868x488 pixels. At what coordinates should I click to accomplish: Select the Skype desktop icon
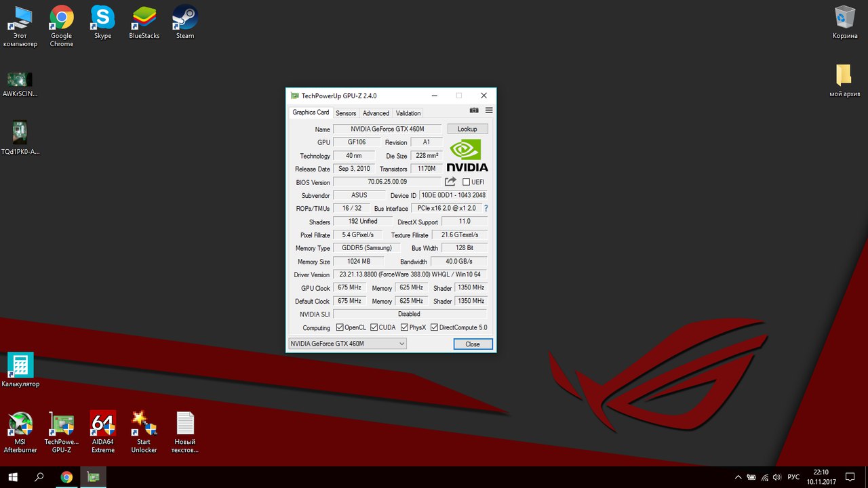tap(103, 23)
